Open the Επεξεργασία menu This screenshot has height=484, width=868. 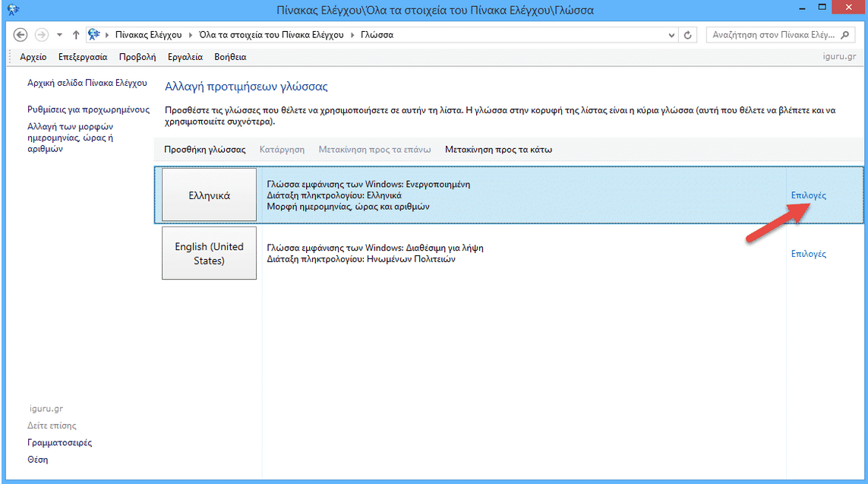point(83,57)
